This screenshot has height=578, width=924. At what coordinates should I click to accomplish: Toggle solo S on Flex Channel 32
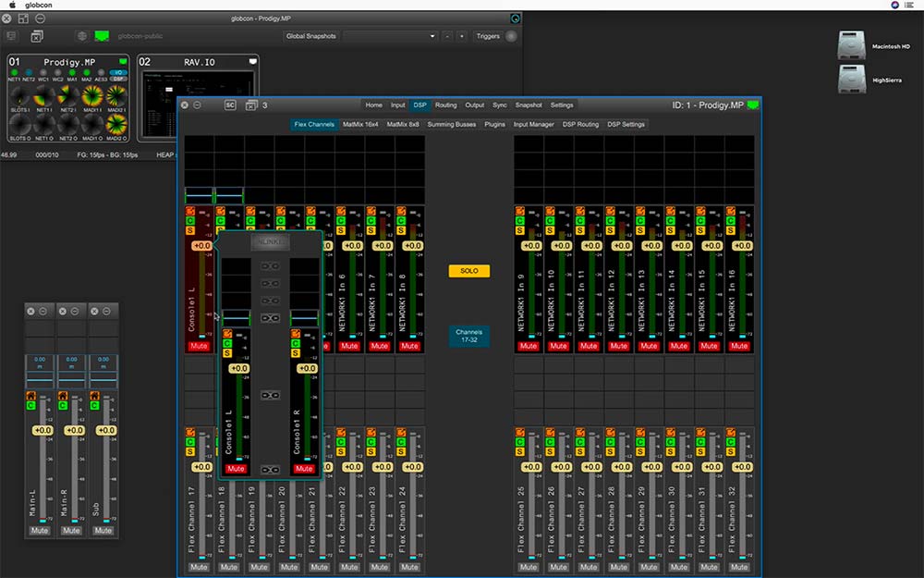coord(731,452)
